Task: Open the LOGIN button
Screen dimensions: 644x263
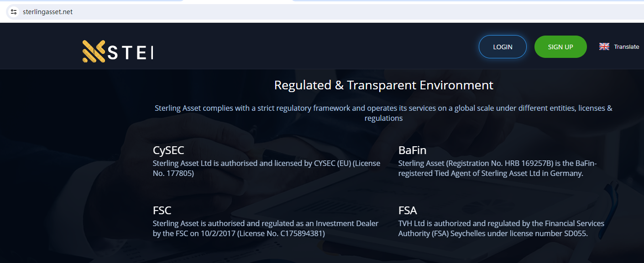Action: click(503, 46)
